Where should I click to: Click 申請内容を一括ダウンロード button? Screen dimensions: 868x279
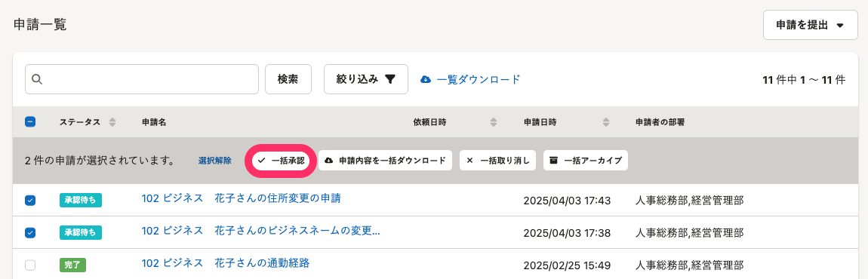coord(385,161)
